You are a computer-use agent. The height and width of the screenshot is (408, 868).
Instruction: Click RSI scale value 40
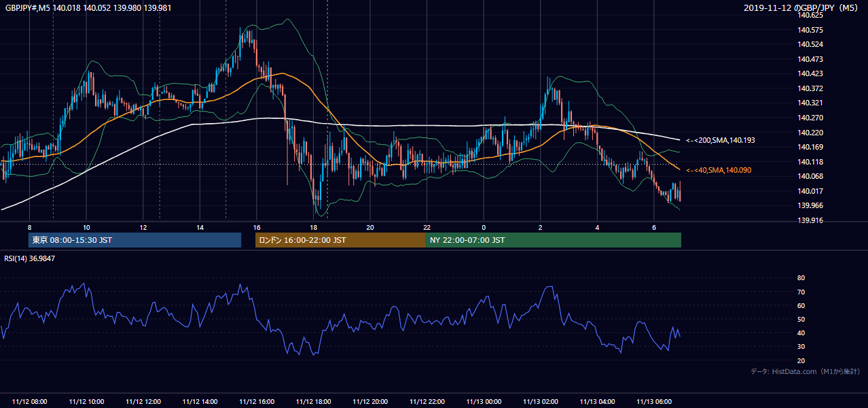[801, 333]
